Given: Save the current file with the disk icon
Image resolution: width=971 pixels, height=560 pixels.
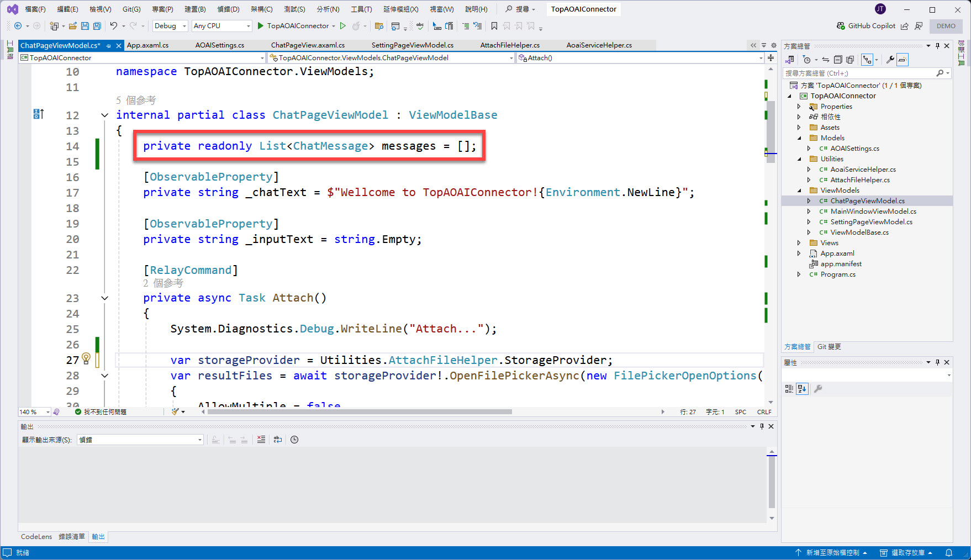Looking at the screenshot, I should (x=85, y=26).
